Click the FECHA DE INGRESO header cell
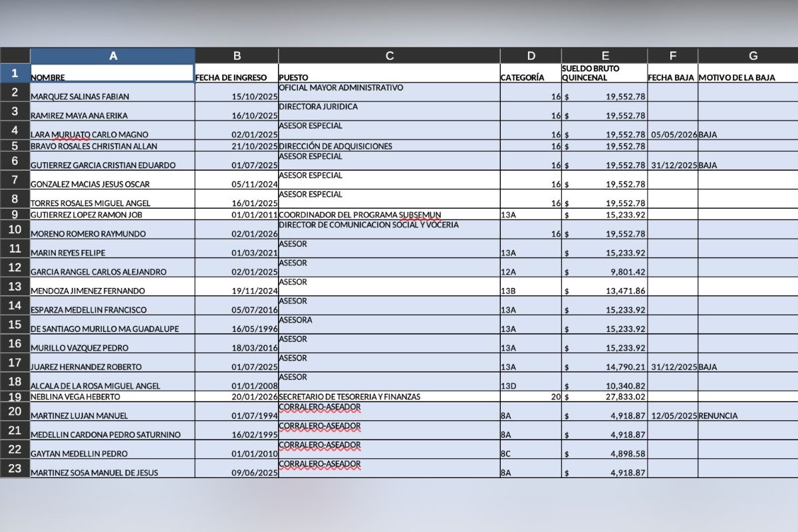This screenshot has width=798, height=532. [237, 73]
